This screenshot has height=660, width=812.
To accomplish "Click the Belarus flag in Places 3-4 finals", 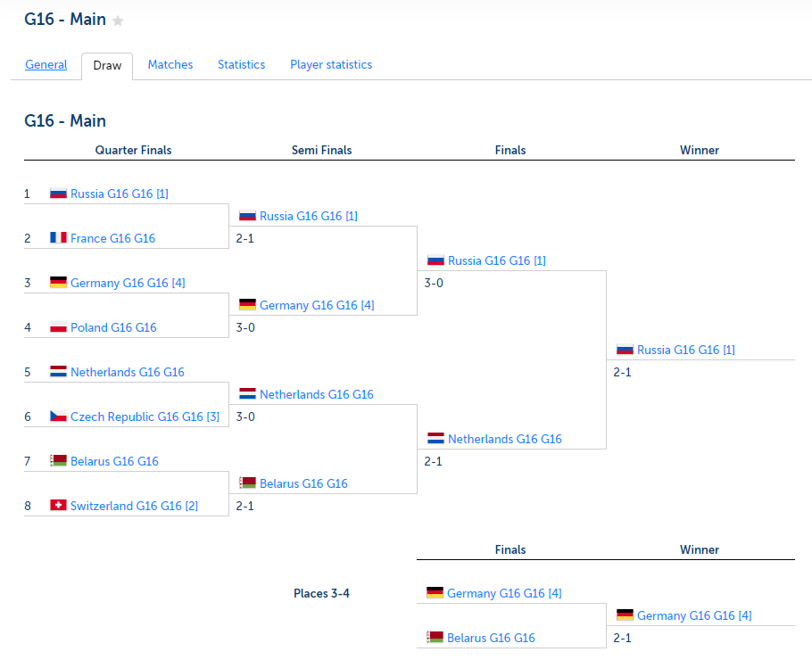I will pyautogui.click(x=435, y=637).
